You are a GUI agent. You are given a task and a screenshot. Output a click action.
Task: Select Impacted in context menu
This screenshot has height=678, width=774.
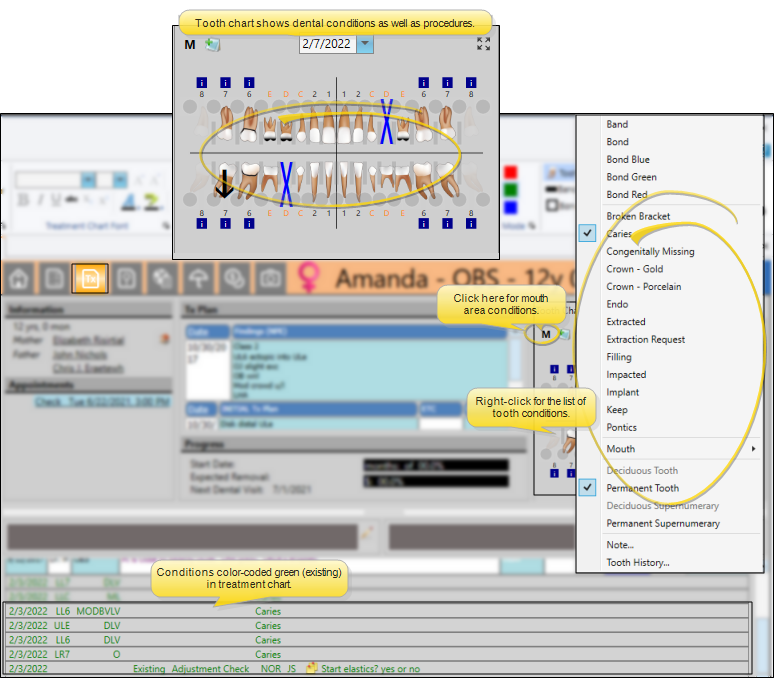[626, 375]
